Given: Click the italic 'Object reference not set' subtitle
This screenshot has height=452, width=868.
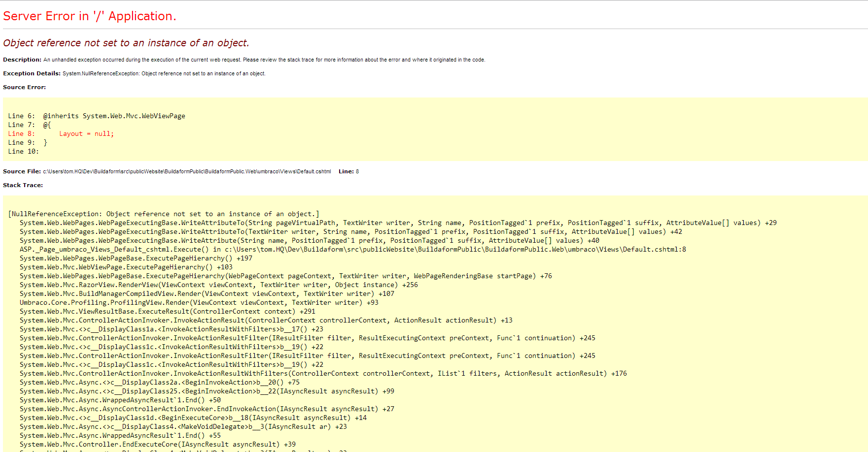Looking at the screenshot, I should click(126, 43).
